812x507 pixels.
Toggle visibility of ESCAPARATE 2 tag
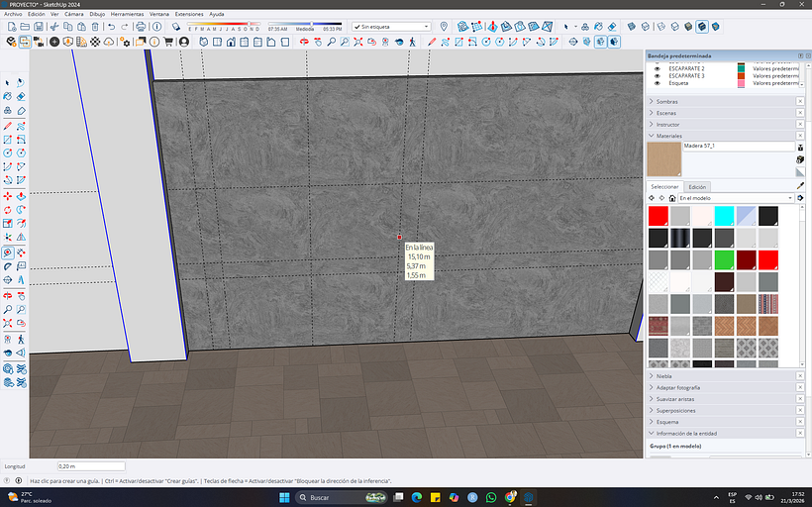(x=658, y=68)
